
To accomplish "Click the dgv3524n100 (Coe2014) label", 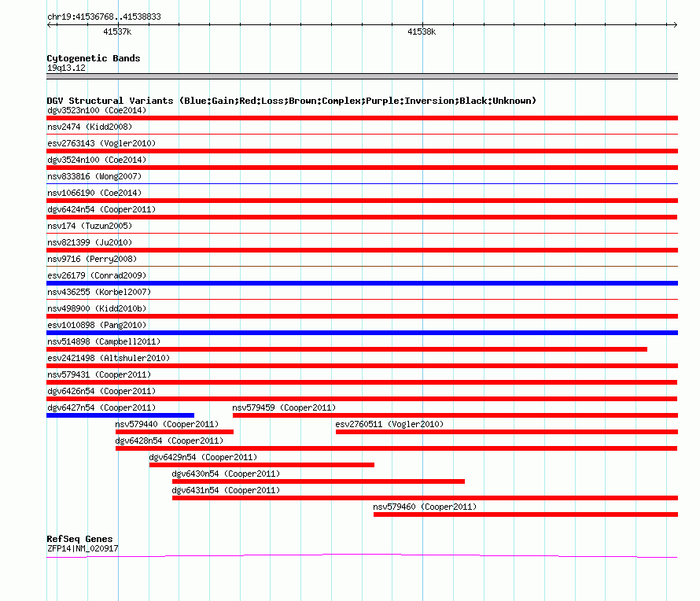I will point(97,160).
